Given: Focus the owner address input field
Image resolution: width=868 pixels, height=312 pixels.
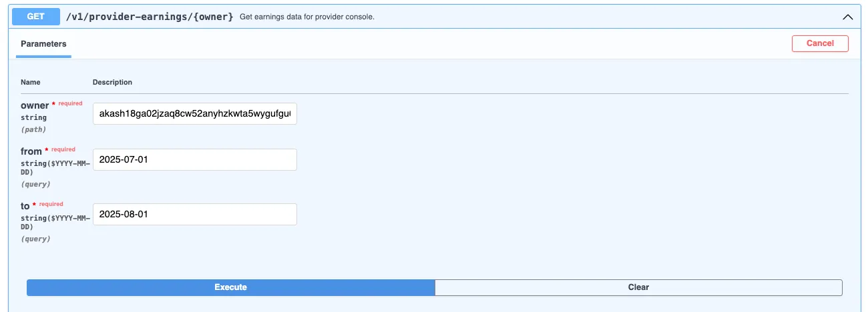Looking at the screenshot, I should tap(194, 114).
